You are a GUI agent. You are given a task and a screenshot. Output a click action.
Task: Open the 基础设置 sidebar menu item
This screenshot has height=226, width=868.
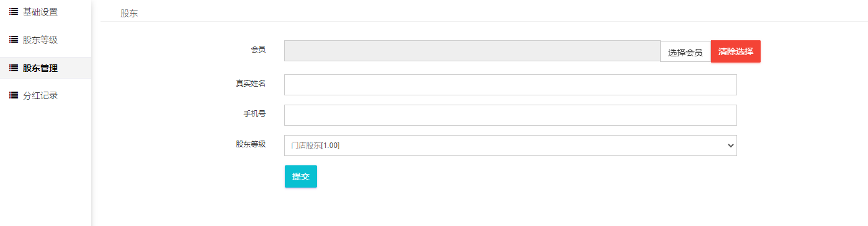[x=45, y=12]
